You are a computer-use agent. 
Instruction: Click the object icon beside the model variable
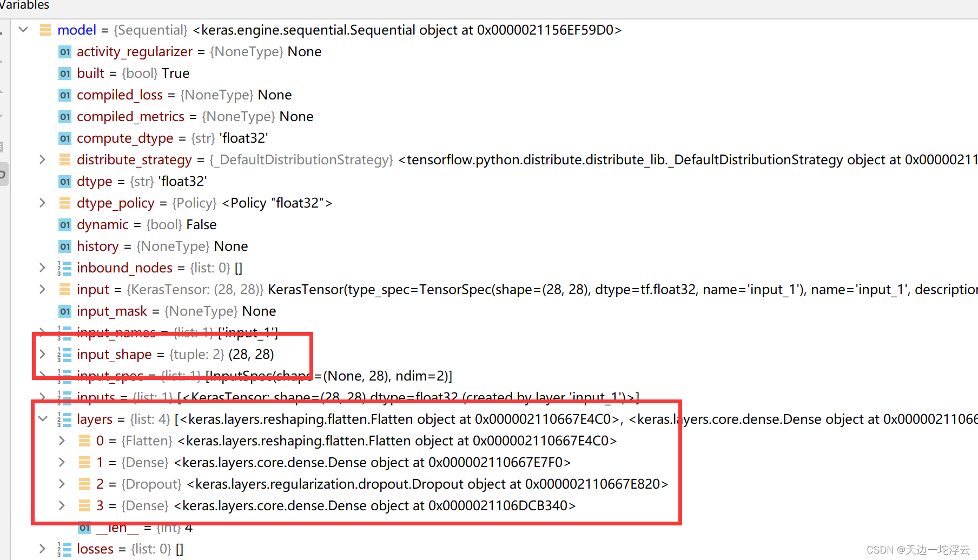point(45,30)
